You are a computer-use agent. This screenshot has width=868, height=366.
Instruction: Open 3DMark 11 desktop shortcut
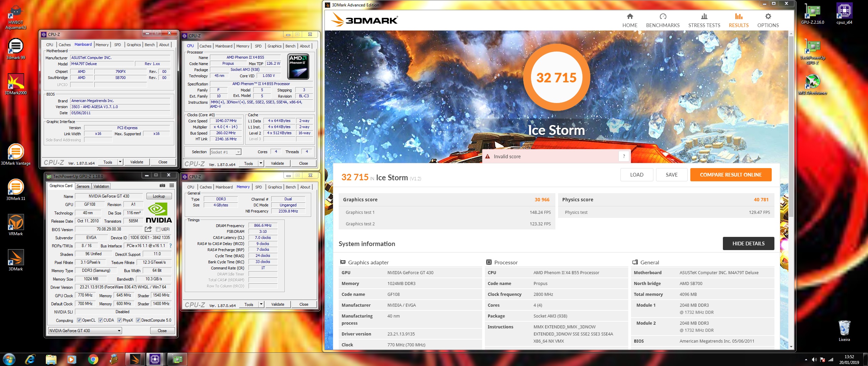(16, 190)
